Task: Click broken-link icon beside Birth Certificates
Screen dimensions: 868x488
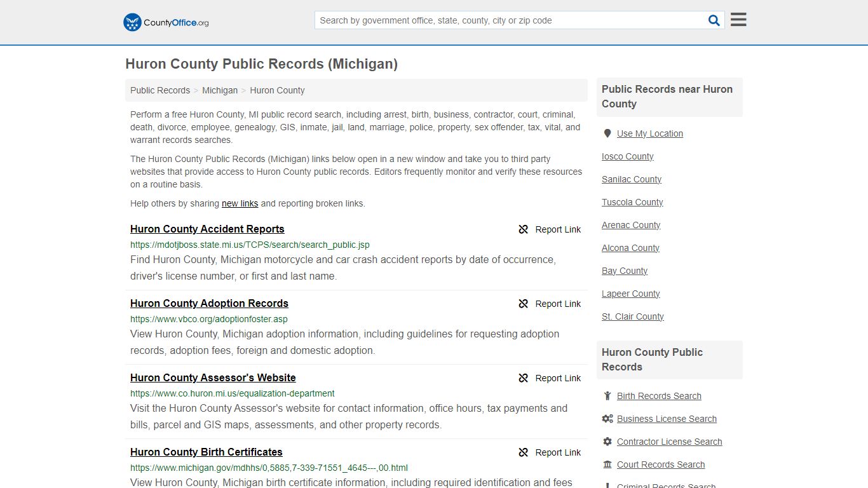Action: pyautogui.click(x=524, y=452)
